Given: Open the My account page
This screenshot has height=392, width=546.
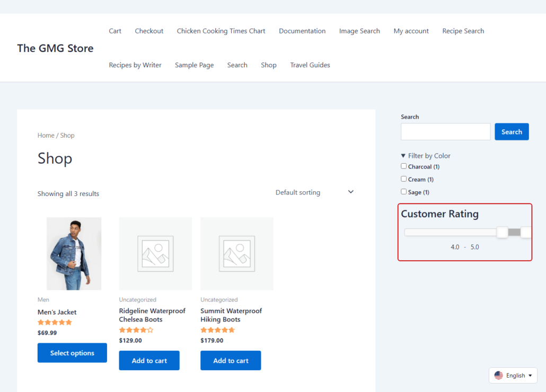Looking at the screenshot, I should [411, 31].
